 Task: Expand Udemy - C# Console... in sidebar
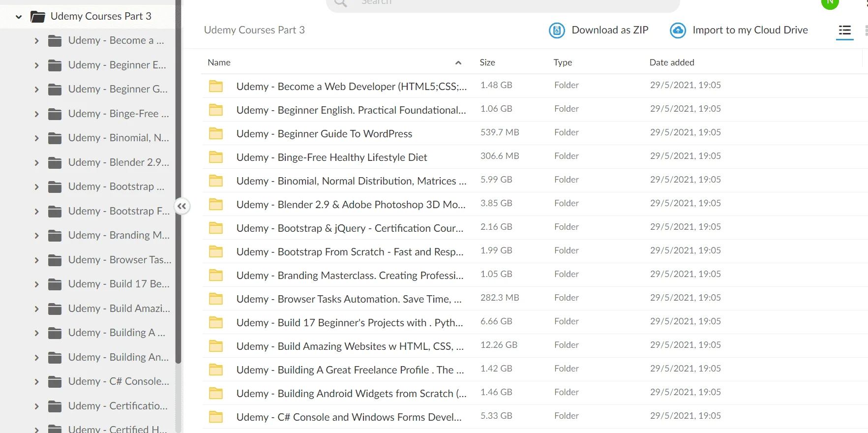[36, 382]
